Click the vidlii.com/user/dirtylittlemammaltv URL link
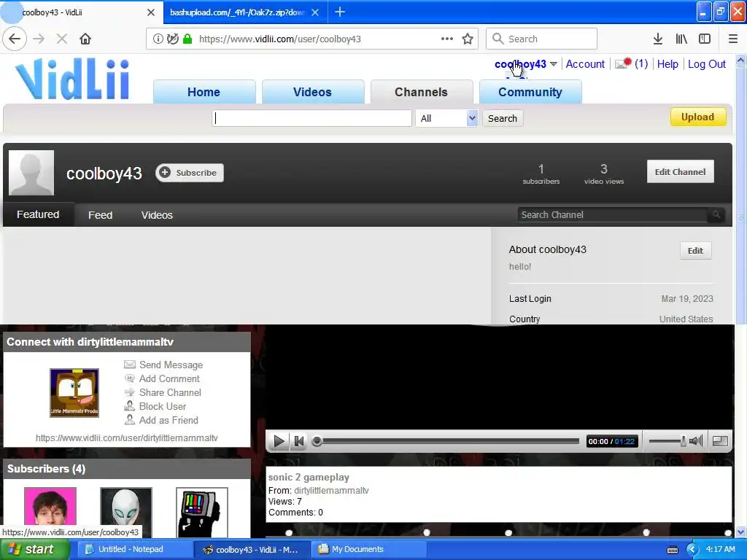Image resolution: width=747 pixels, height=560 pixels. pyautogui.click(x=127, y=437)
